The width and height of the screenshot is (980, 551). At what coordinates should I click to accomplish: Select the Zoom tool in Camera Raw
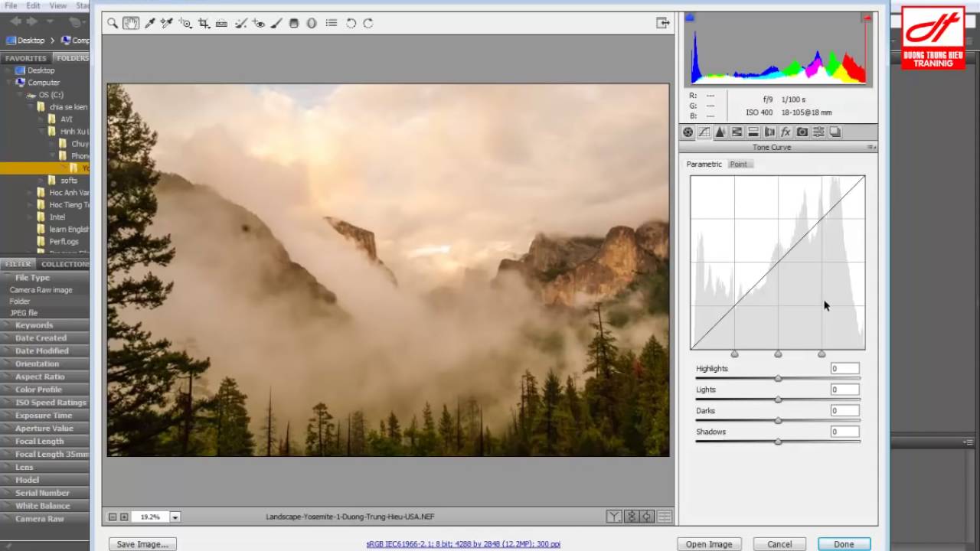coord(113,24)
